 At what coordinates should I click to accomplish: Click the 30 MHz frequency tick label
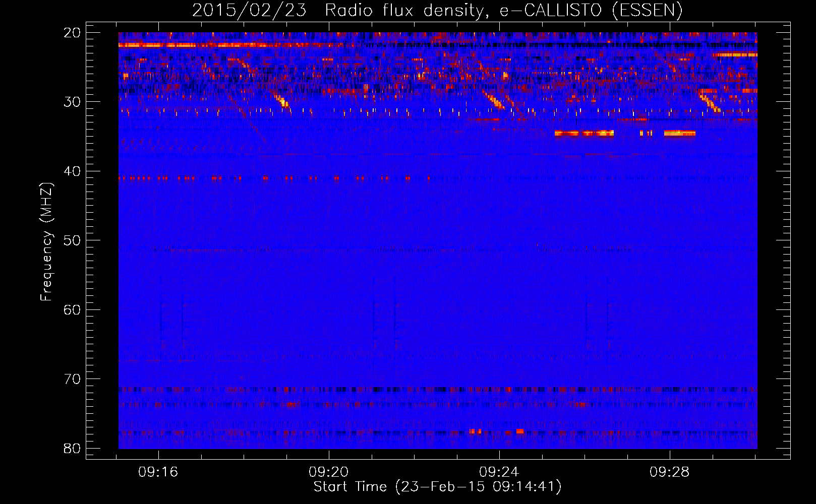(x=72, y=102)
